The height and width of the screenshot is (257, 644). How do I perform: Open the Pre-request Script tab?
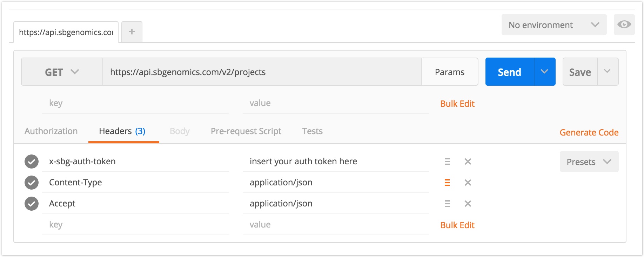click(x=246, y=131)
